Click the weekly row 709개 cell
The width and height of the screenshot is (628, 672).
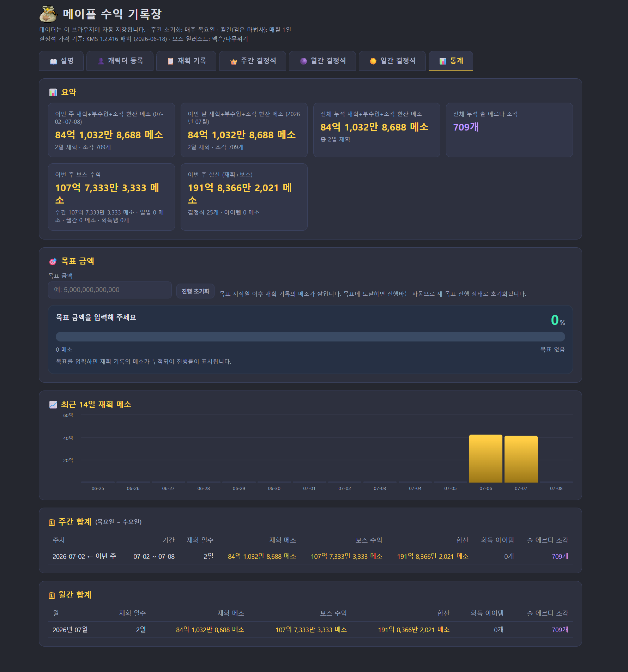pos(560,557)
